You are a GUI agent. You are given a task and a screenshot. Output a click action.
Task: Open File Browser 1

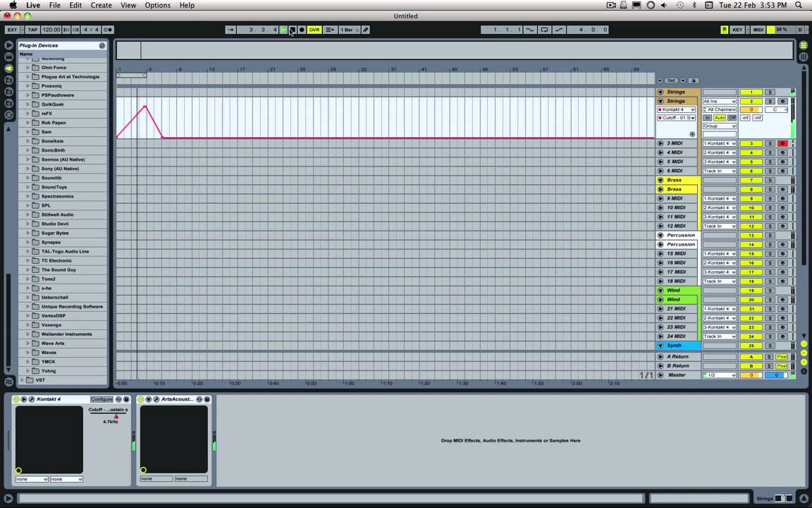[8, 80]
